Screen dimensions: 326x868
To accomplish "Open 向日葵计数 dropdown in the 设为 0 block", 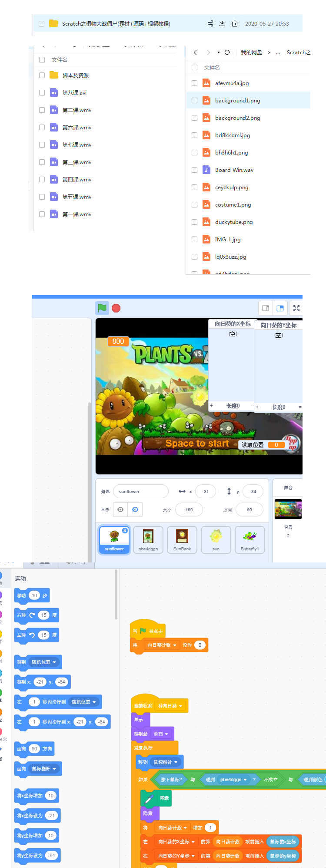I will tap(162, 645).
